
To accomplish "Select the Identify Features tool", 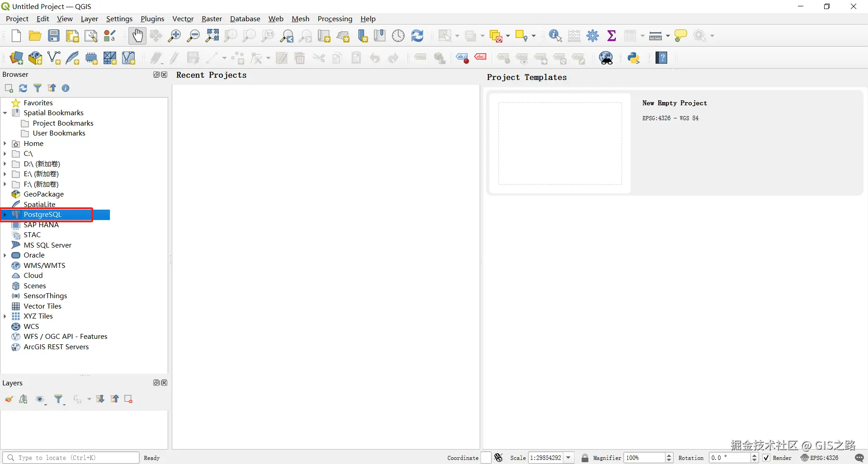I will pyautogui.click(x=555, y=36).
